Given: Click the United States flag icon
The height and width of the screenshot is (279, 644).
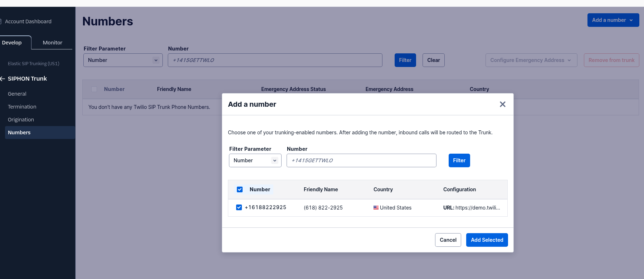Looking at the screenshot, I should (x=376, y=208).
